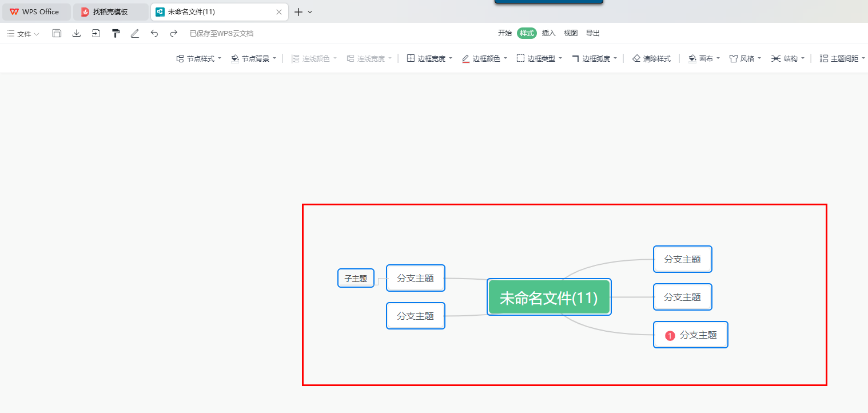The height and width of the screenshot is (413, 868).
Task: Open the 文件 menu
Action: tap(23, 34)
